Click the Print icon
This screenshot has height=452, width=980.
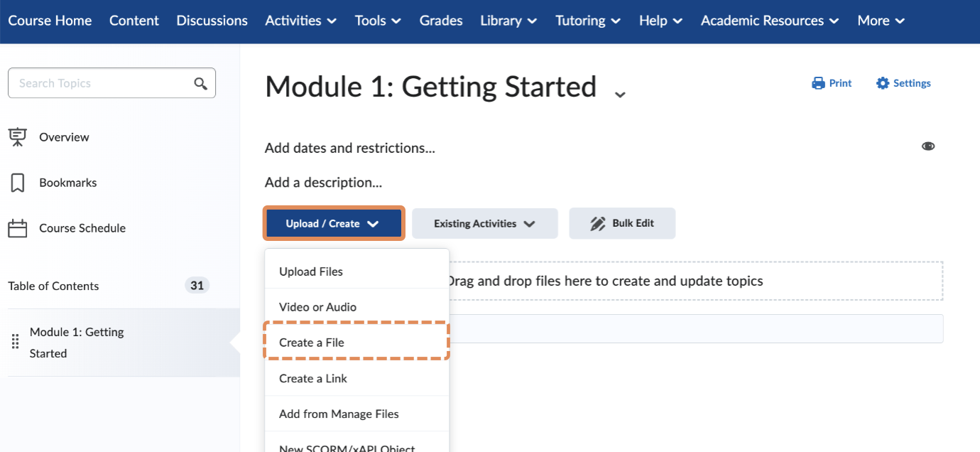pyautogui.click(x=817, y=82)
